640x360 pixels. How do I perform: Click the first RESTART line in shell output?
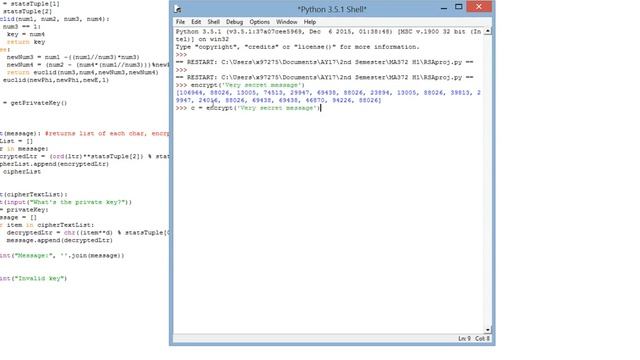pyautogui.click(x=324, y=62)
